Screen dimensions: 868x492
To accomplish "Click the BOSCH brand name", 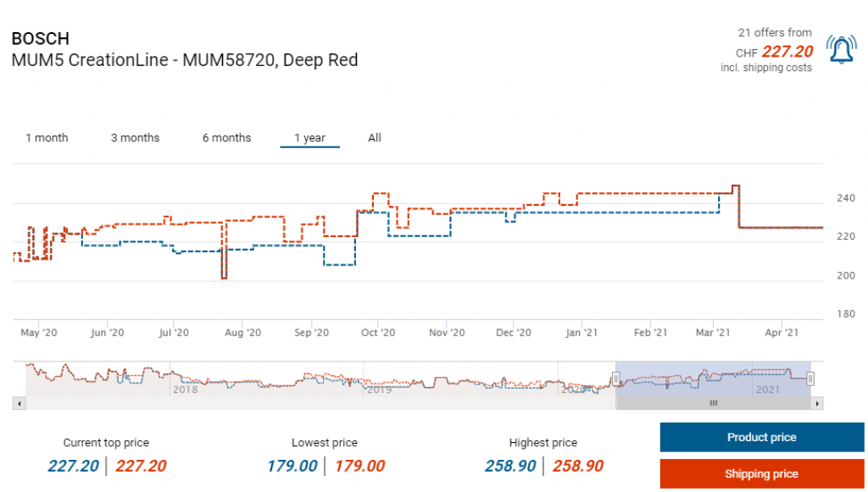I will pyautogui.click(x=41, y=39).
